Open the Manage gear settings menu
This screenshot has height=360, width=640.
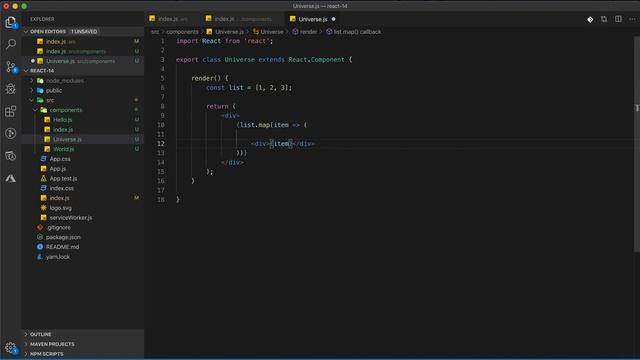11,348
